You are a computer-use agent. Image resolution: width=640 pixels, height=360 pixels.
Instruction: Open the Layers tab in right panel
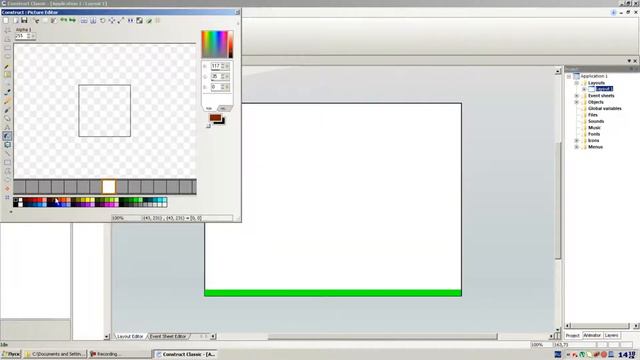[x=611, y=336]
